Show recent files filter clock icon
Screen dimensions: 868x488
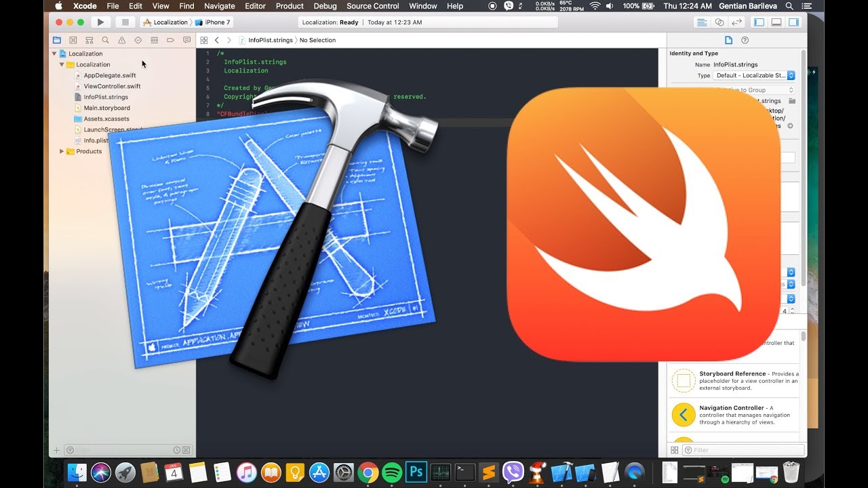click(177, 450)
